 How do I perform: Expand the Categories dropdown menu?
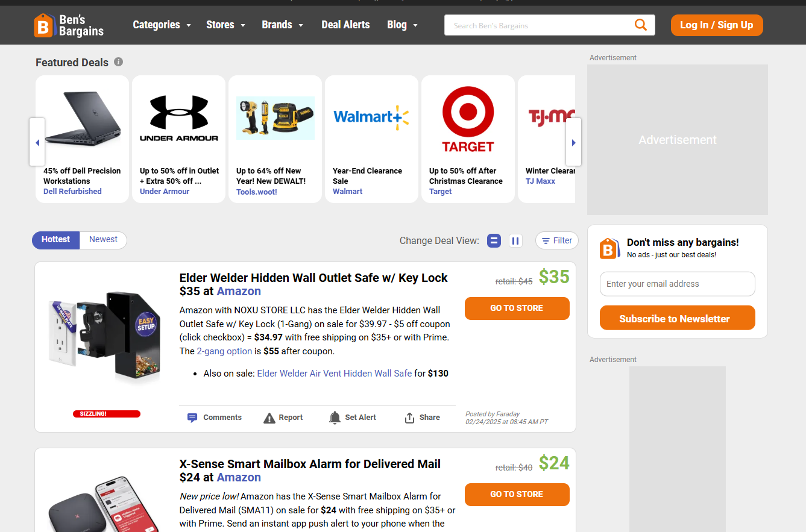tap(162, 25)
